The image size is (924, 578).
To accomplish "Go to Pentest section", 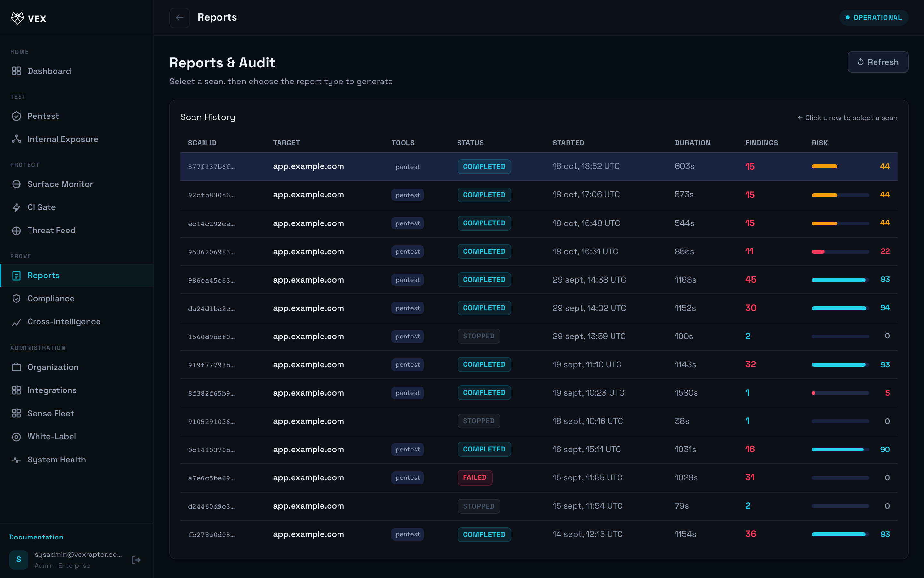I will [77, 116].
